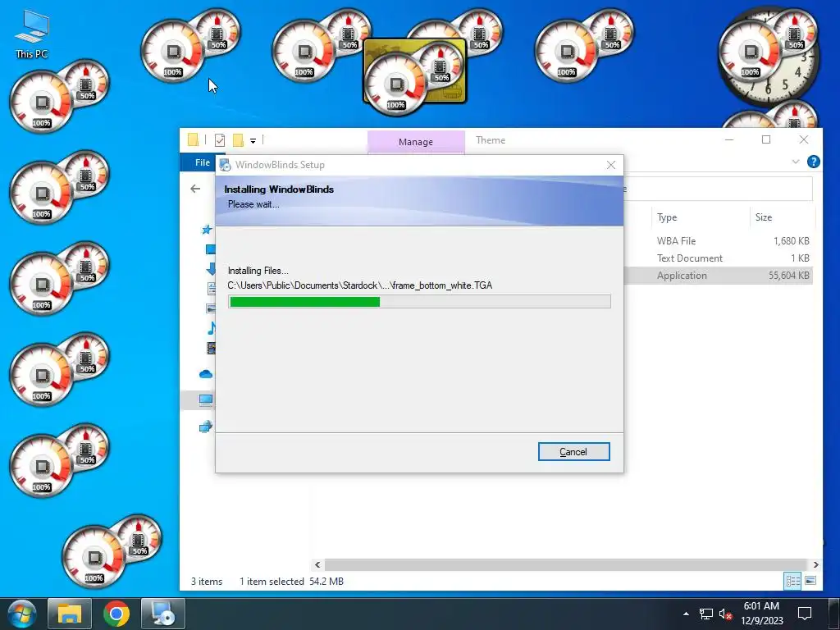The width and height of the screenshot is (840, 630).
Task: Switch Explorer to Details view
Action: 793,581
